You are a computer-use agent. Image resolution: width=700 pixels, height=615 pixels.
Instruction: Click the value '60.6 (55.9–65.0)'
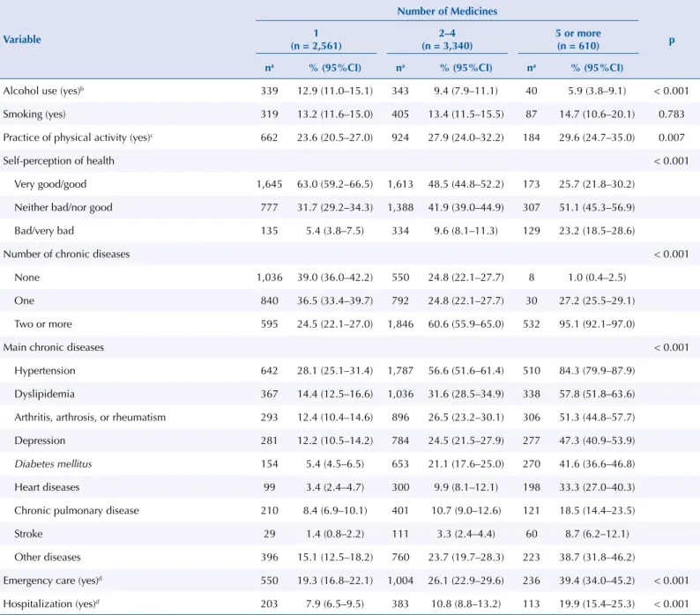(466, 324)
